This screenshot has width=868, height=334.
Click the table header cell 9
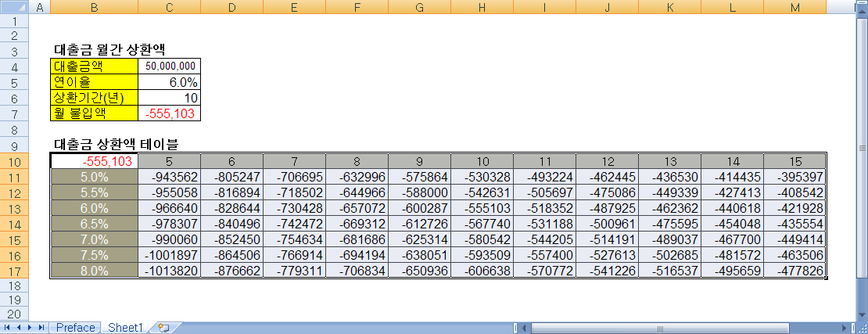420,162
